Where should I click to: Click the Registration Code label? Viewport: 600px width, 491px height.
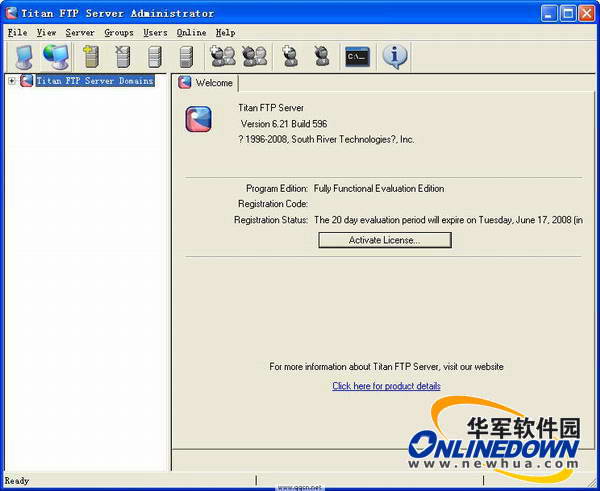[x=273, y=204]
